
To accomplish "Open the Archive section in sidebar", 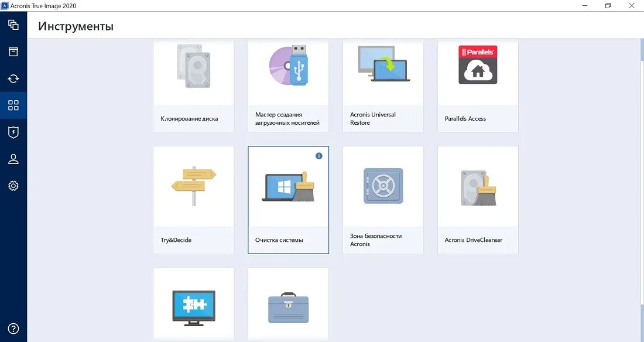I will pyautogui.click(x=13, y=52).
